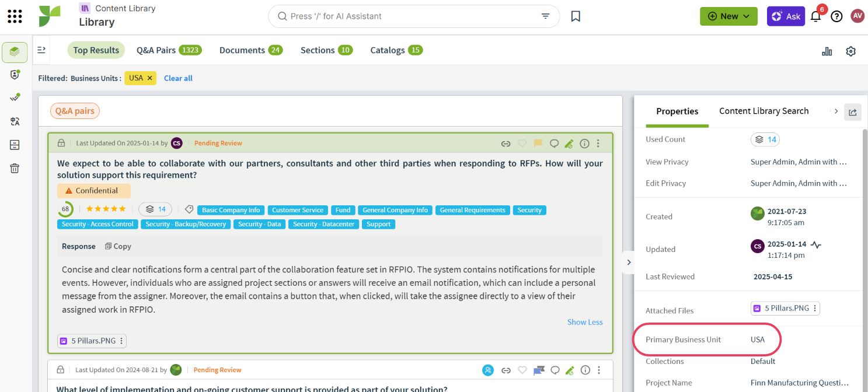The height and width of the screenshot is (392, 868).
Task: Copy link for the 2024-08-21 Q&A card
Action: [506, 370]
